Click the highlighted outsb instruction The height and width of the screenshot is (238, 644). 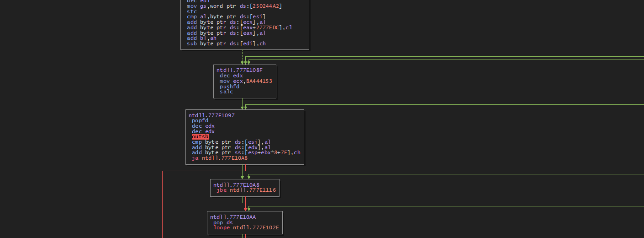coord(200,137)
